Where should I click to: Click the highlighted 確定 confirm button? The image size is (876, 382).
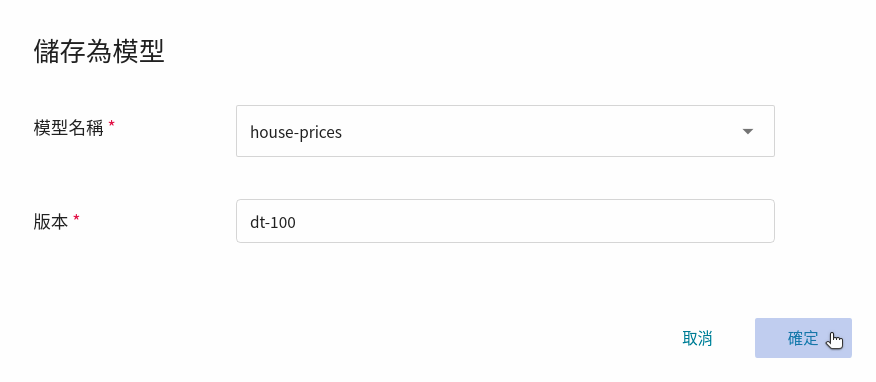coord(803,338)
